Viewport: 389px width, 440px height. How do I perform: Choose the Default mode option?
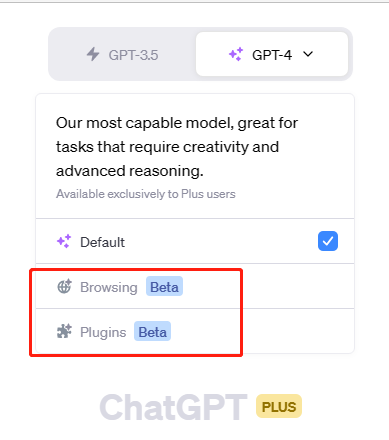tap(195, 241)
